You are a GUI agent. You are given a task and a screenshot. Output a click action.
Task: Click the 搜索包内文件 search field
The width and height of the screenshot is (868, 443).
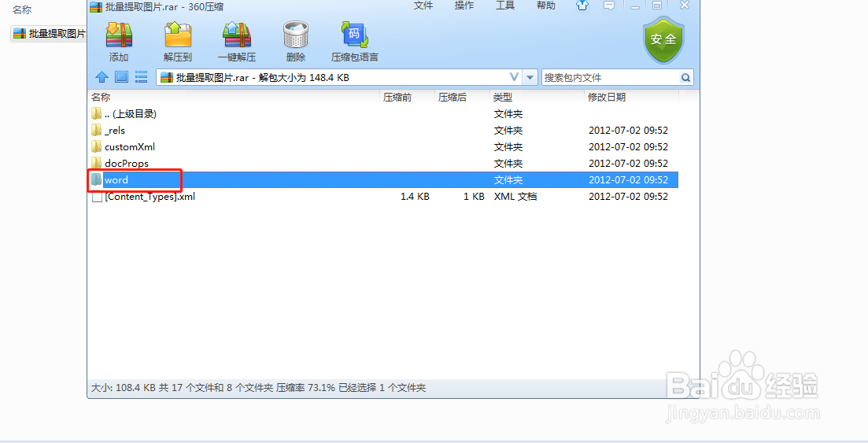pos(610,78)
